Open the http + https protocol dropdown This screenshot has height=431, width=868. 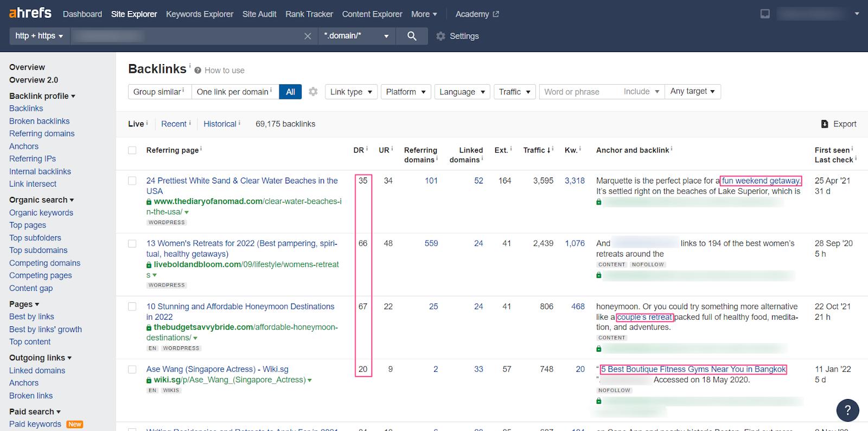click(x=39, y=36)
